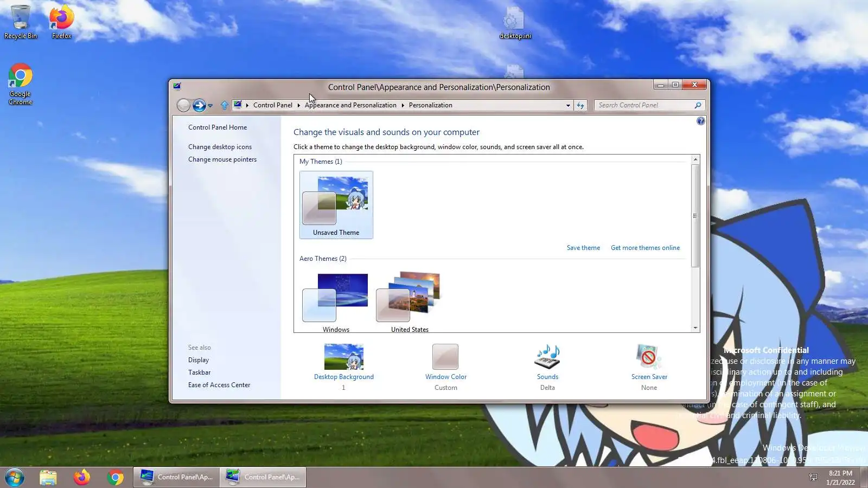Open the Recycle Bin desktop icon
868x488 pixels.
tap(21, 22)
